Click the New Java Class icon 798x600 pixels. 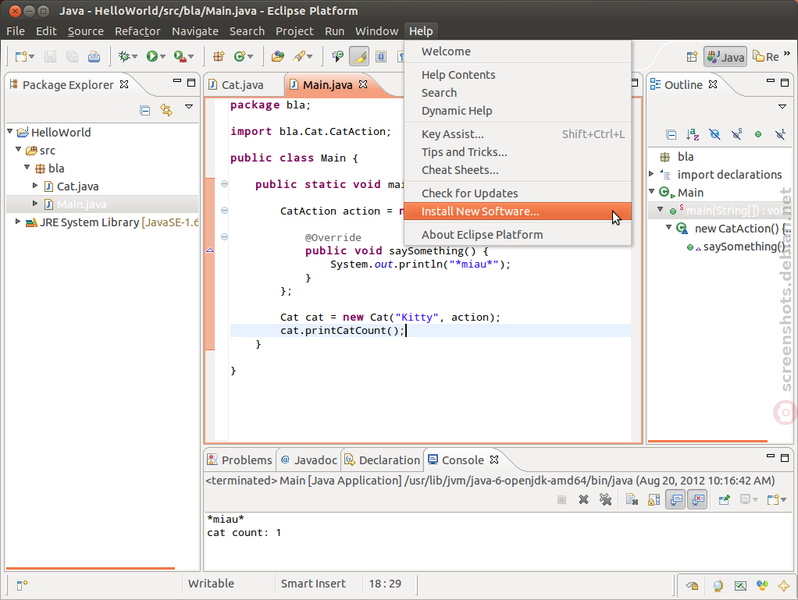[240, 56]
